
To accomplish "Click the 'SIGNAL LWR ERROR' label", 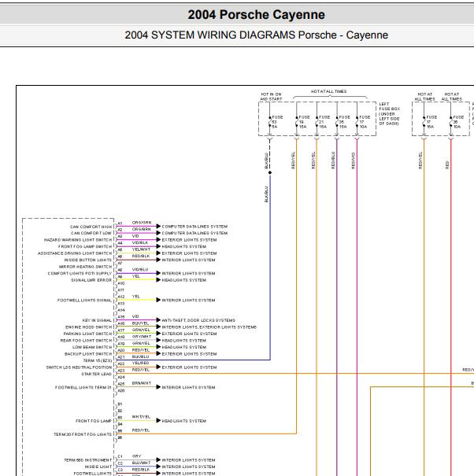I will coord(91,280).
